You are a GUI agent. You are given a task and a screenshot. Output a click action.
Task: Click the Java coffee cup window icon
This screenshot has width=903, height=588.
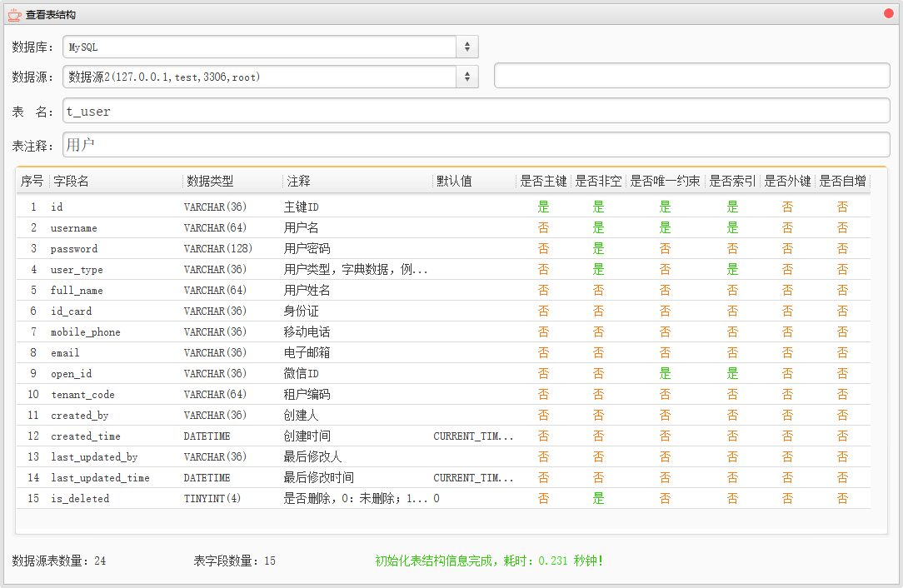coord(14,15)
